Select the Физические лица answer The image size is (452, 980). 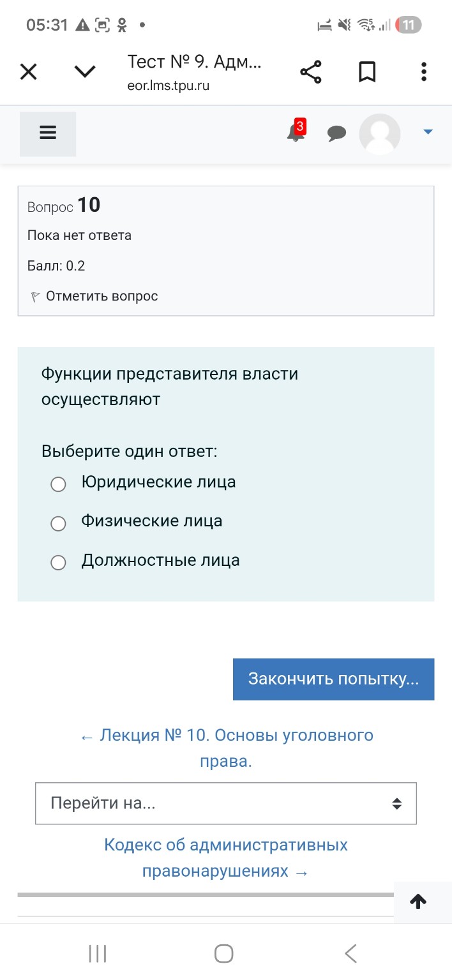click(58, 523)
